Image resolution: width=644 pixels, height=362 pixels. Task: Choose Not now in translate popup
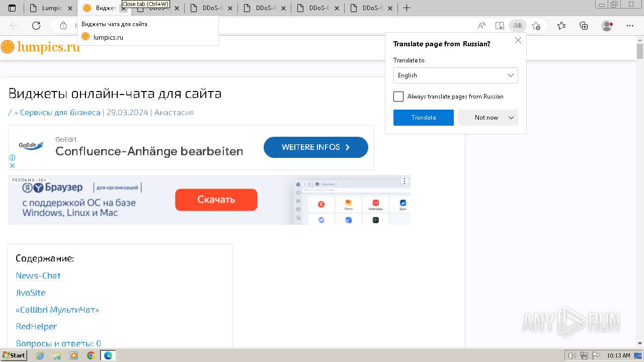(487, 118)
